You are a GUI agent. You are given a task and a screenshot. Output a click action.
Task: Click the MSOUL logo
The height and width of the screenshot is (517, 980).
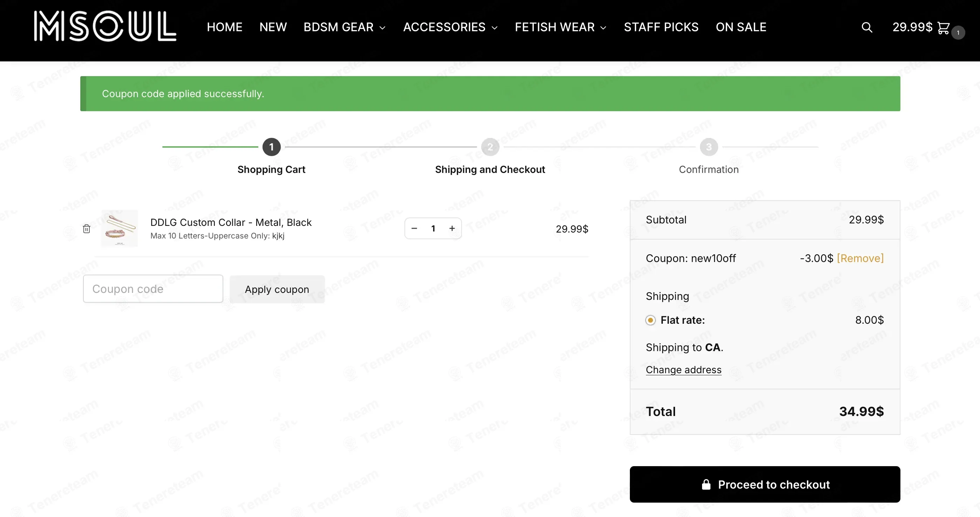point(105,26)
